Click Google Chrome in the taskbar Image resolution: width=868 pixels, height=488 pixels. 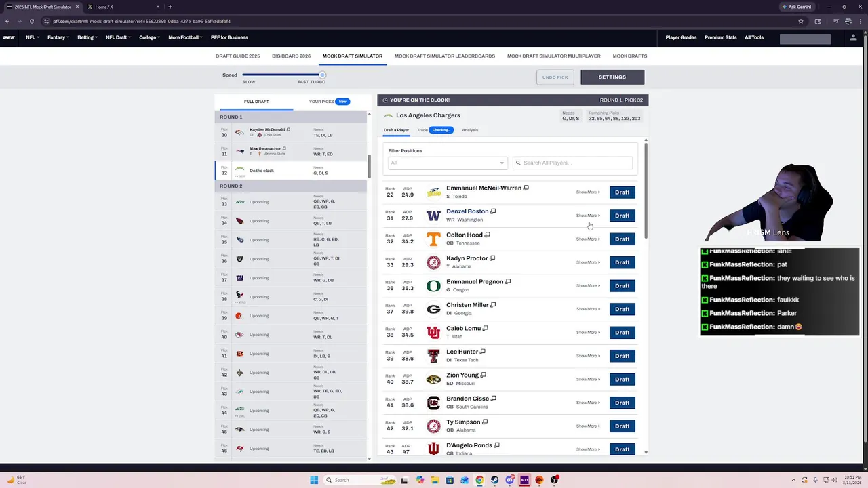[x=479, y=480]
